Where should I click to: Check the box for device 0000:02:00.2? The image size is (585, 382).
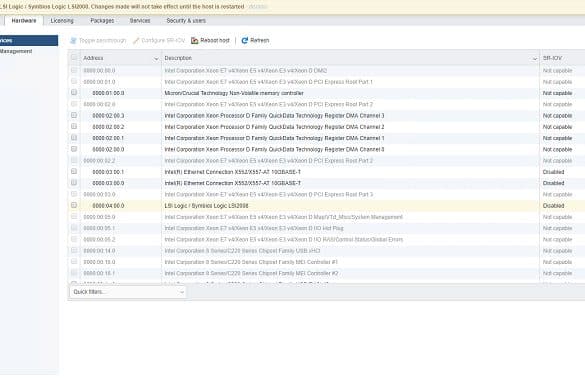74,126
